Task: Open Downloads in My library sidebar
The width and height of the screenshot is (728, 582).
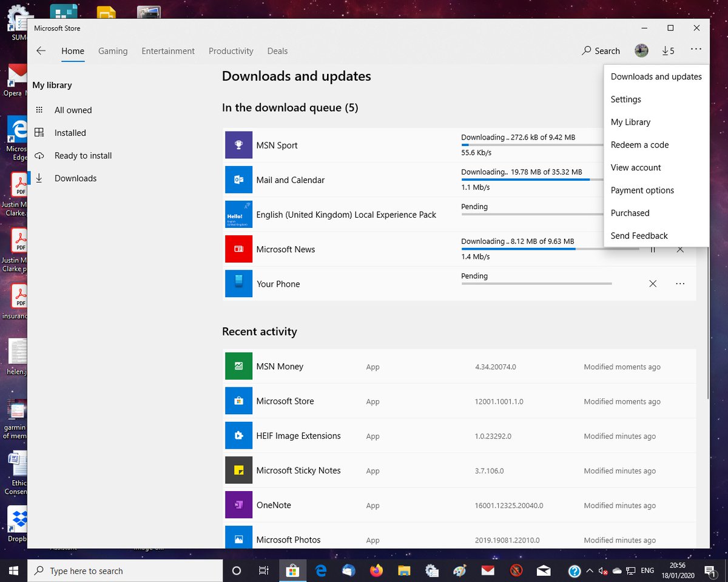Action: pos(73,178)
